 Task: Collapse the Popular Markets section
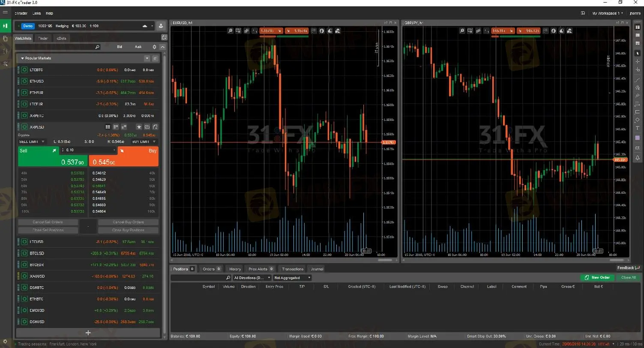click(22, 58)
